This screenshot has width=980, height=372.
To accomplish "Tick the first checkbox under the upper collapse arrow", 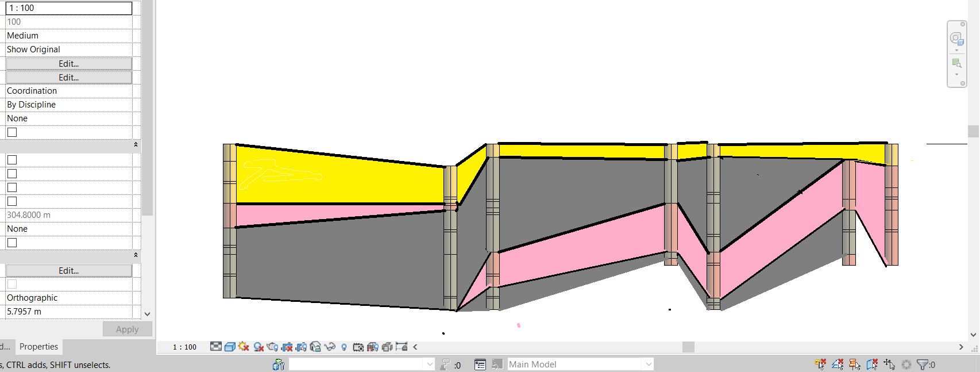I will [x=12, y=160].
